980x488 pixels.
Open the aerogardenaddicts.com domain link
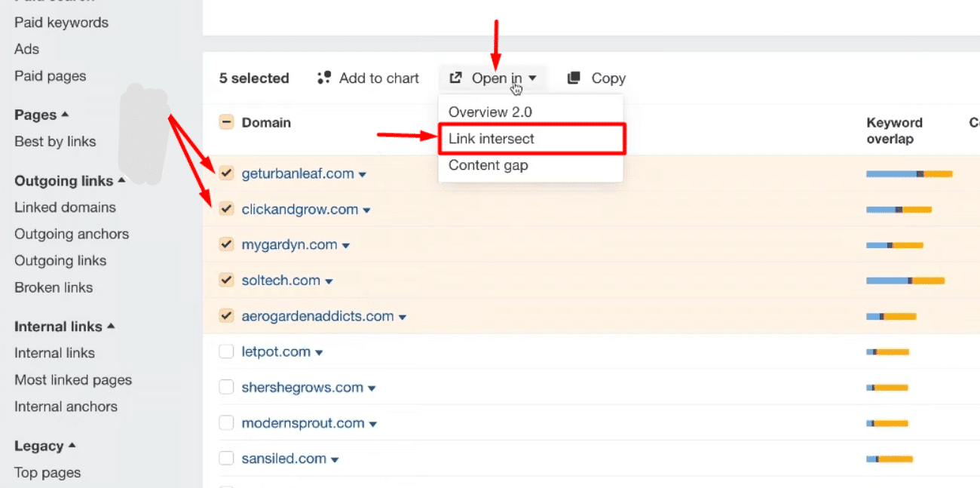click(x=317, y=316)
